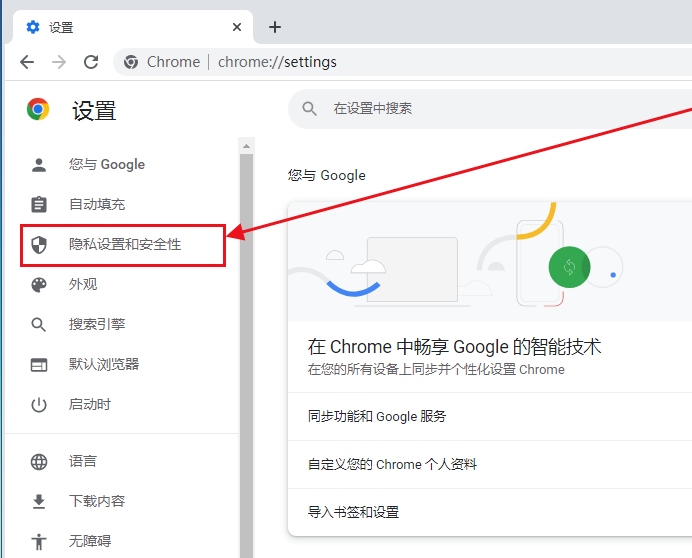Close the 设置 tab

click(x=237, y=27)
